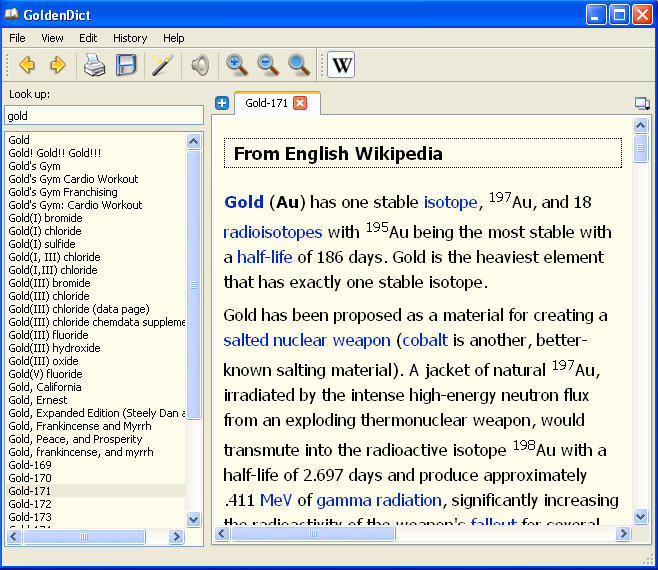Click word list scroll right arrow

pos(176,536)
